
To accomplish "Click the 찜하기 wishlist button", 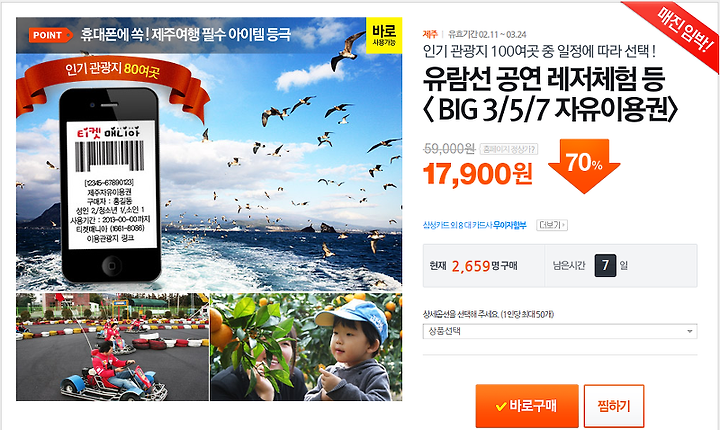I will tap(614, 406).
